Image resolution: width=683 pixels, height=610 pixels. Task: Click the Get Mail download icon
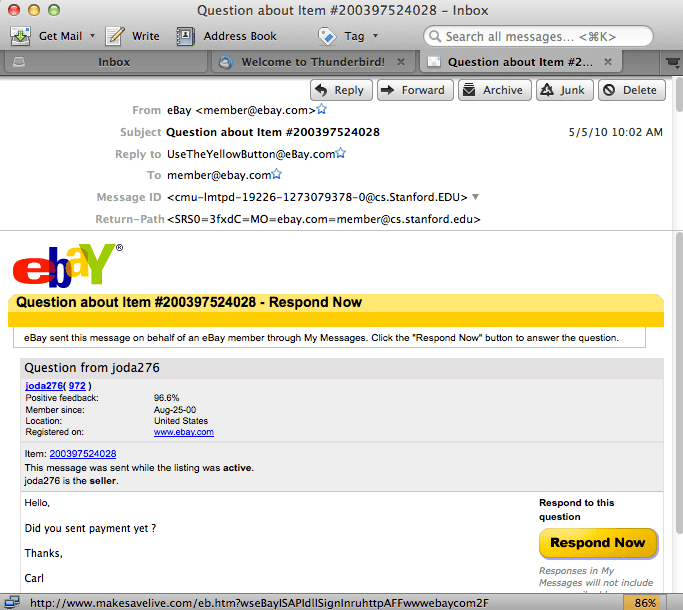pyautogui.click(x=20, y=36)
